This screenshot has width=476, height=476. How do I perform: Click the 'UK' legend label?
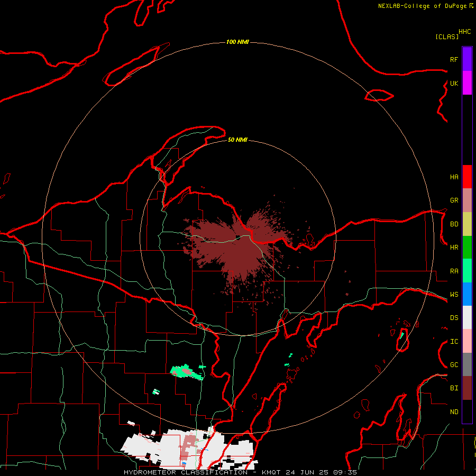point(454,83)
